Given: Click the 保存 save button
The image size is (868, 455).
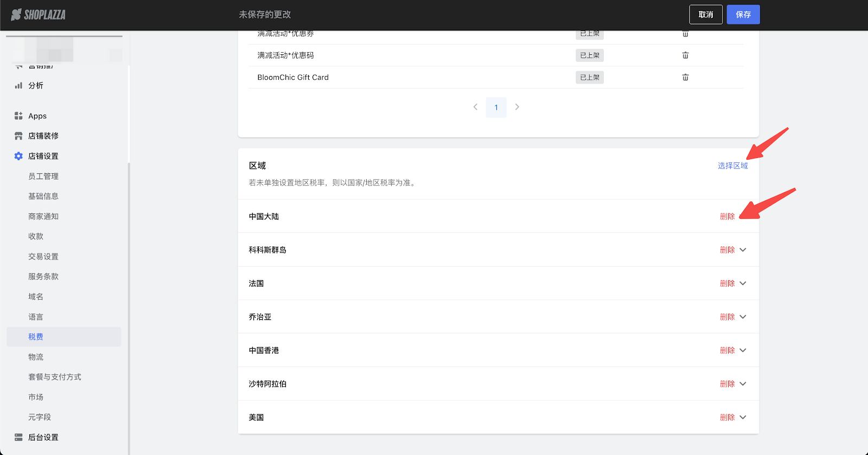Looking at the screenshot, I should [x=743, y=15].
